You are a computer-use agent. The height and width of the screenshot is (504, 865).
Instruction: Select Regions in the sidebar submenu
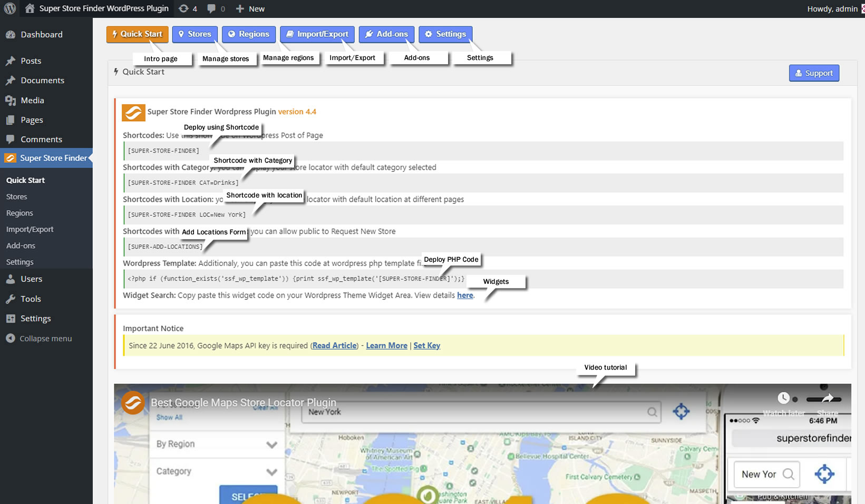coord(20,213)
